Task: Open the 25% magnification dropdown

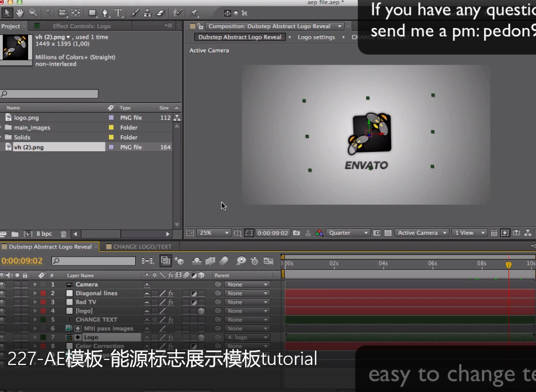Action: [x=214, y=233]
